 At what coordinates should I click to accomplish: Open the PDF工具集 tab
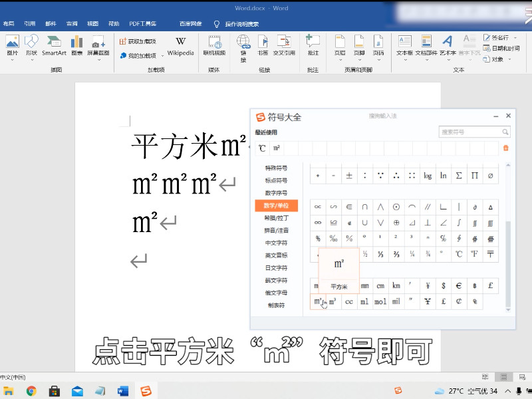coord(142,24)
